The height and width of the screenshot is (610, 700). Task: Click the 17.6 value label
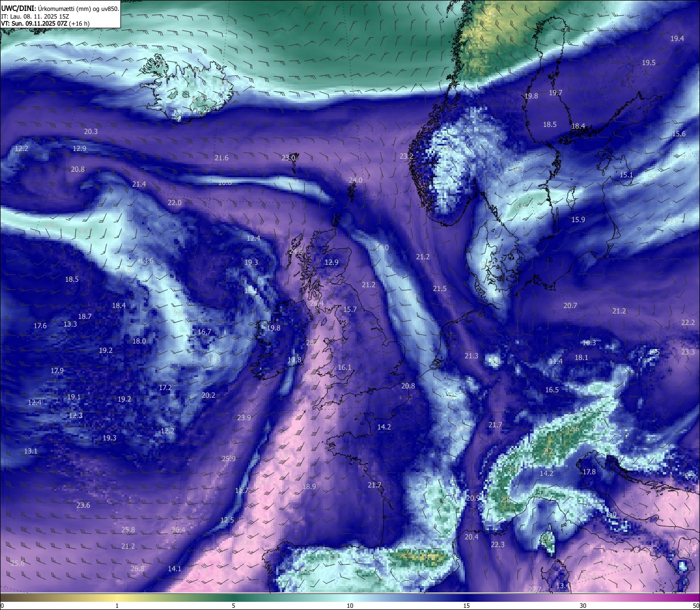point(40,326)
